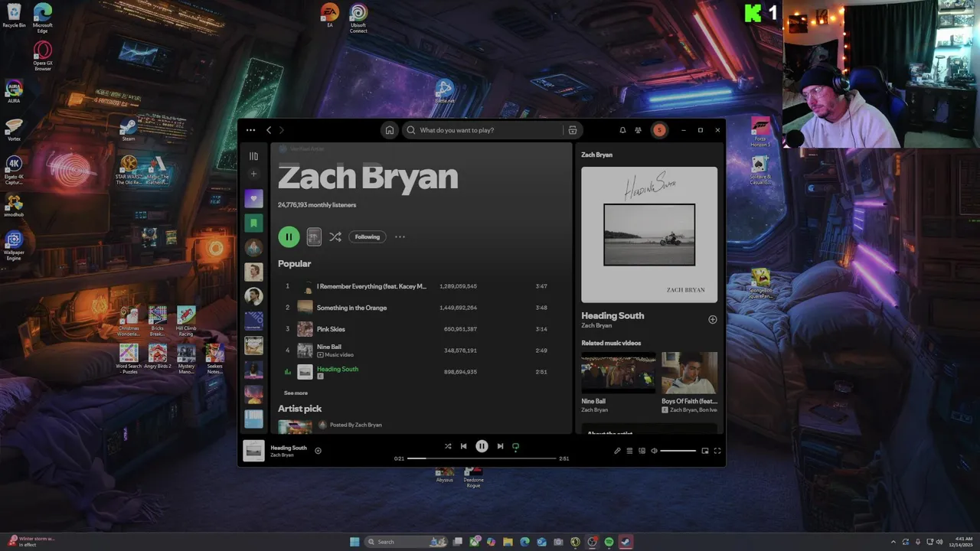Open the Boys Of Faith music video
The height and width of the screenshot is (551, 980).
click(689, 373)
